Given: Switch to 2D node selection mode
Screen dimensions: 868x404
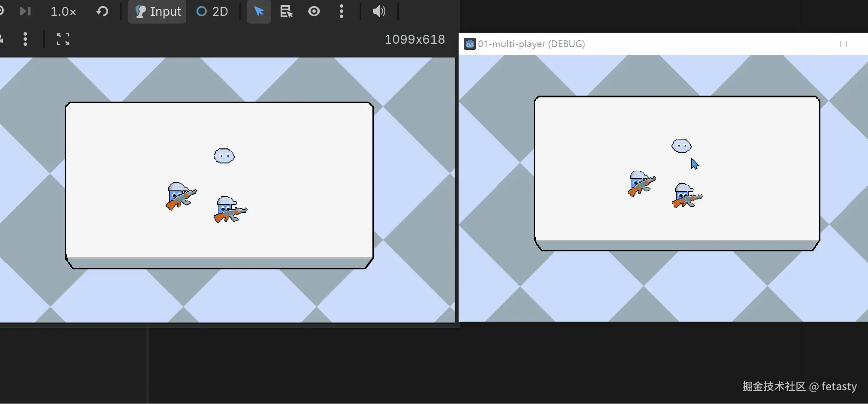Looking at the screenshot, I should click(212, 12).
